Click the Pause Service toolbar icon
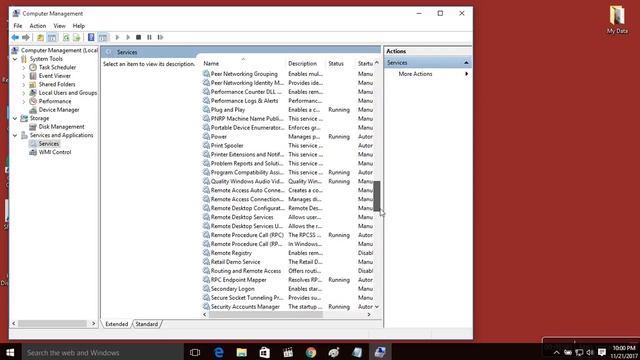 (x=149, y=38)
